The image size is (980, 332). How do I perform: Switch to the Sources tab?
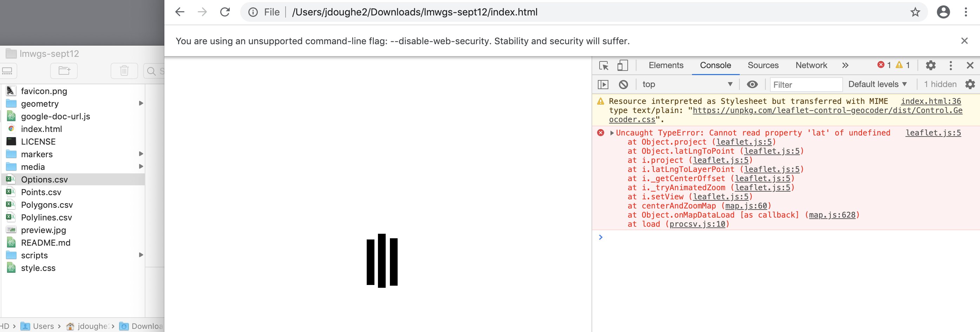(x=763, y=65)
